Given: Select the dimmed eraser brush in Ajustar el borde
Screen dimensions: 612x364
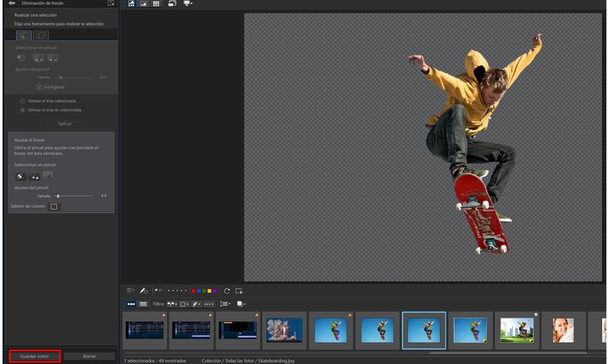Looking at the screenshot, I should 48,176.
